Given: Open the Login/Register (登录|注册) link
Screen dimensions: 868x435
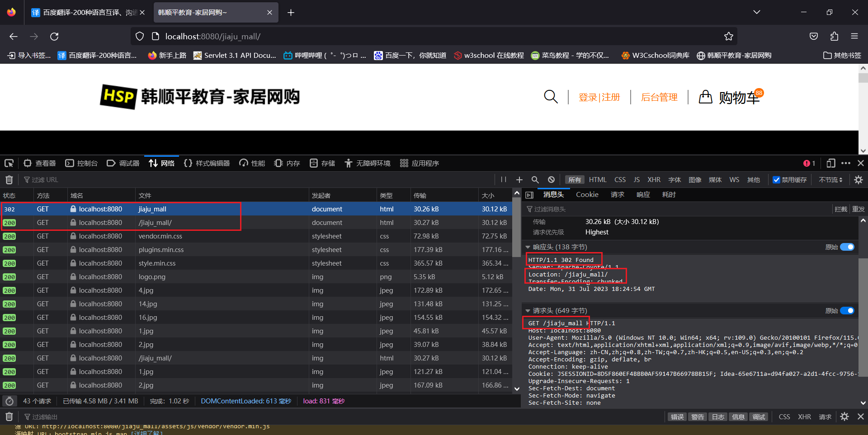Looking at the screenshot, I should pyautogui.click(x=599, y=97).
